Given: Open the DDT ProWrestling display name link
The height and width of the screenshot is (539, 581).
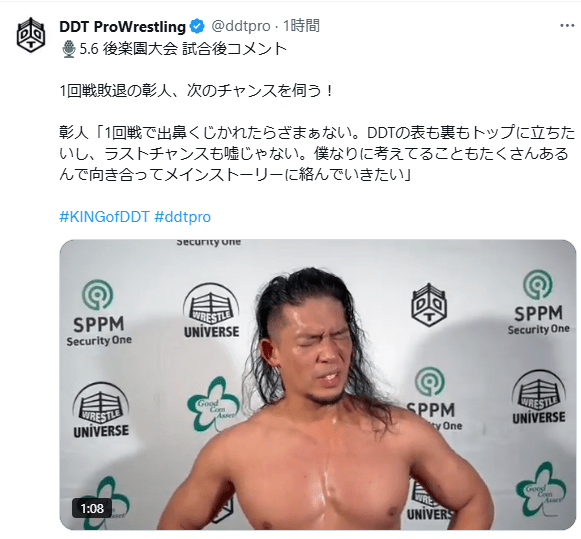Looking at the screenshot, I should click(122, 26).
